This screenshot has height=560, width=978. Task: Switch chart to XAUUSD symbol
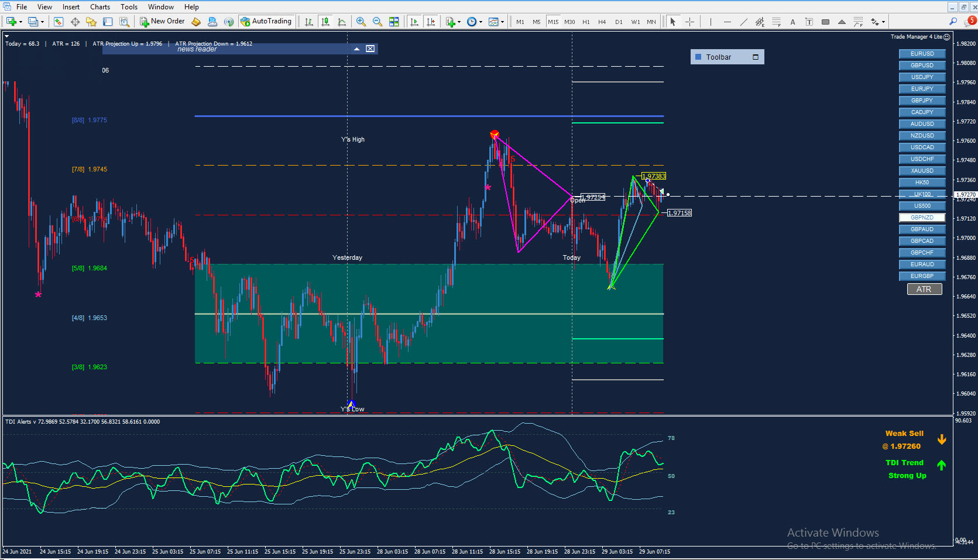tap(922, 171)
